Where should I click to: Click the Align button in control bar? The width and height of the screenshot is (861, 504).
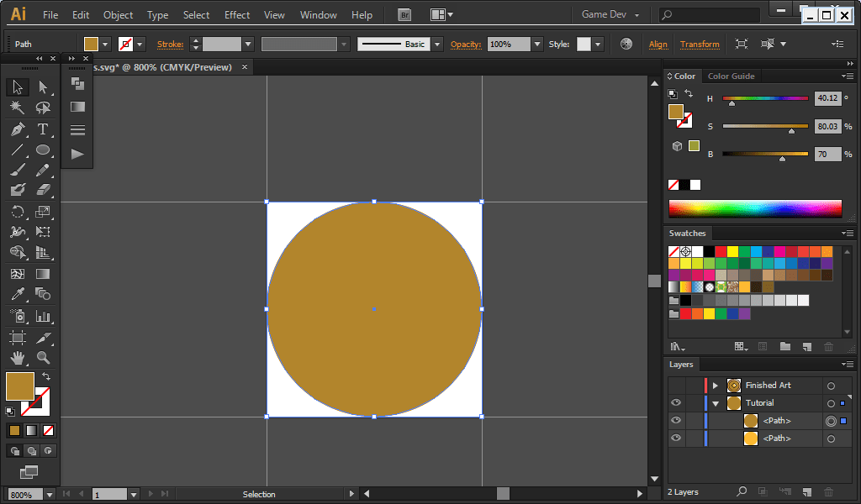click(x=658, y=45)
